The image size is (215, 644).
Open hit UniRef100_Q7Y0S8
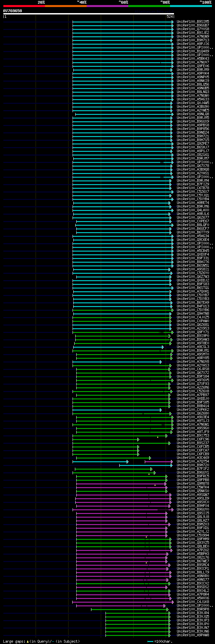point(193,29)
